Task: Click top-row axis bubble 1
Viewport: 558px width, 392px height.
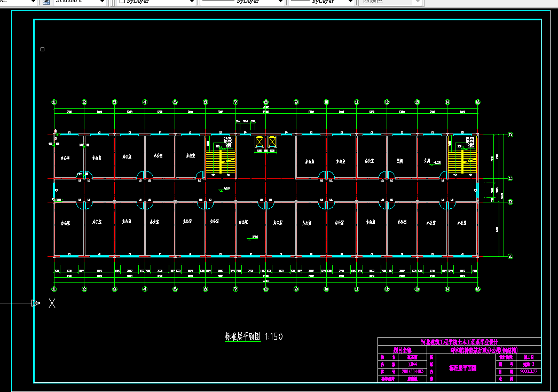Action: (54, 102)
